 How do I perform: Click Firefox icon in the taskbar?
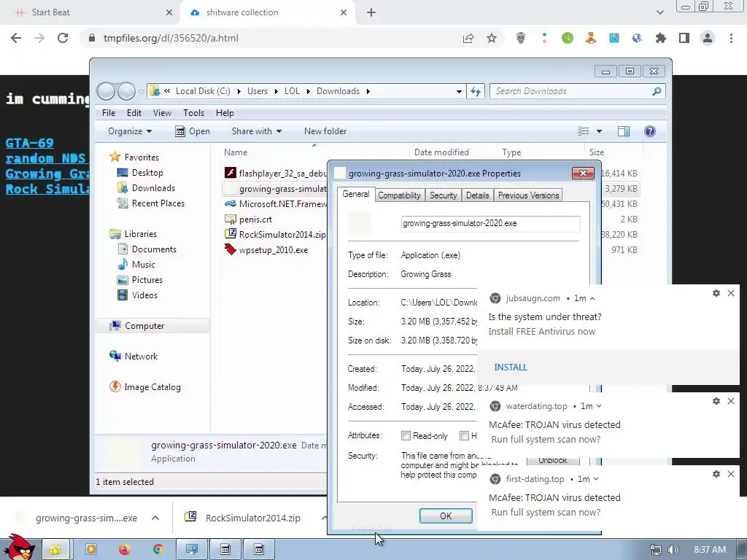pyautogui.click(x=124, y=550)
